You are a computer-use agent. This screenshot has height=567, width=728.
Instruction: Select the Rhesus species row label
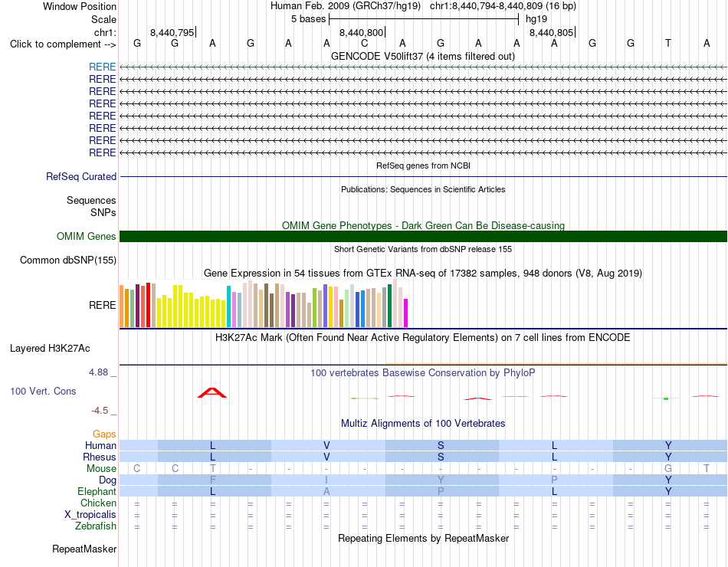point(100,457)
